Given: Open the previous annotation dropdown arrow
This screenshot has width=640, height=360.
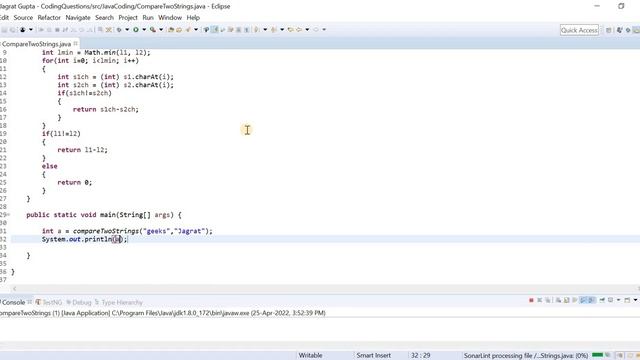Looking at the screenshot, I should (x=282, y=30).
